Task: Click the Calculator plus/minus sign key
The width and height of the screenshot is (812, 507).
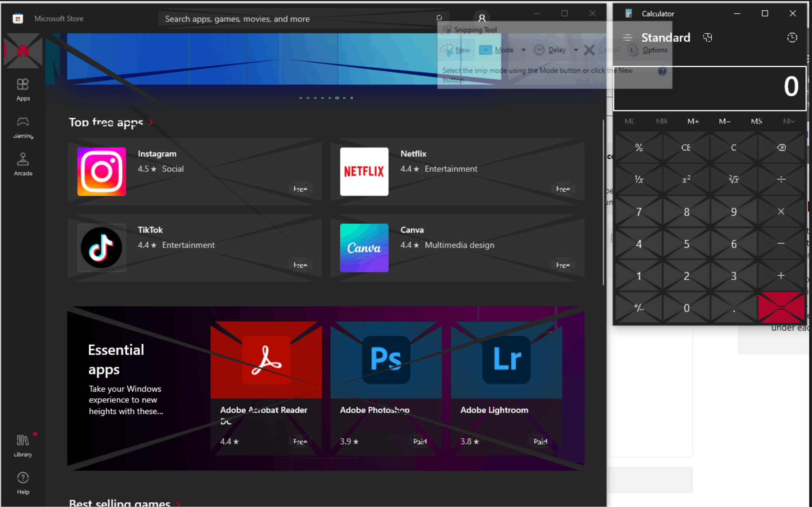Action: (639, 308)
